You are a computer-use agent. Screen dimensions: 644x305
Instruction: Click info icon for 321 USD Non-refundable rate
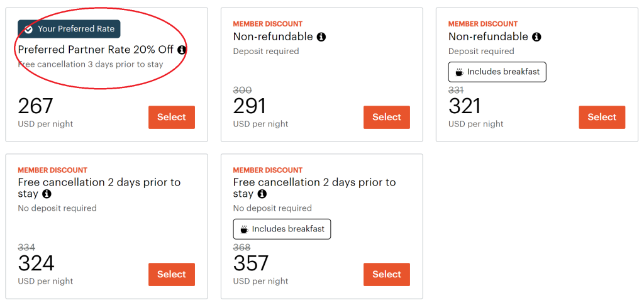tap(536, 37)
